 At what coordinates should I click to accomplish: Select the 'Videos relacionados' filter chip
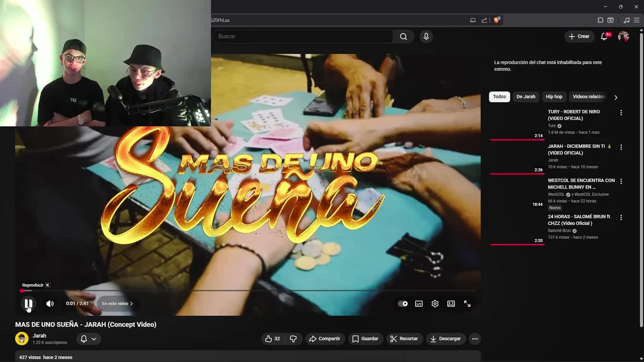(589, 97)
